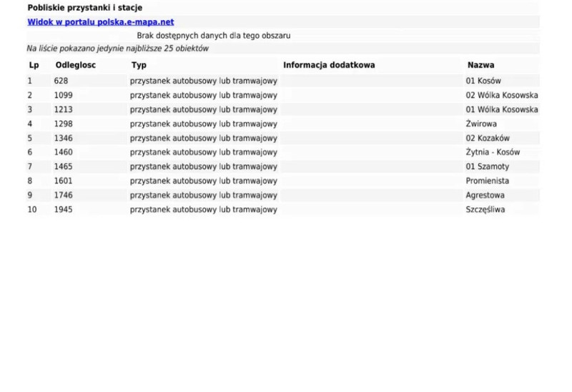Screen dimensions: 572x392
Task: Select the Agrestowa stop name
Action: 485,195
